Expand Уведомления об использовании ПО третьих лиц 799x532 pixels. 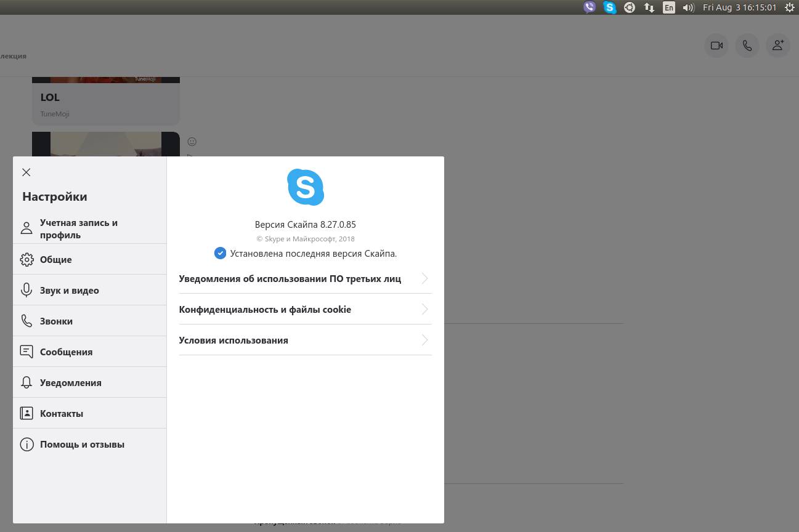pyautogui.click(x=306, y=278)
